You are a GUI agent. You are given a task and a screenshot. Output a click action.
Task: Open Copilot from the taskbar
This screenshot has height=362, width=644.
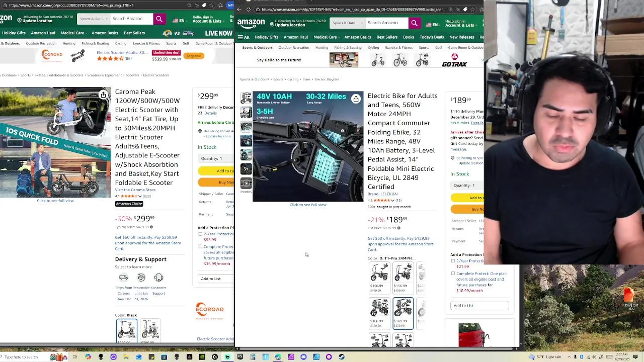[88, 357]
